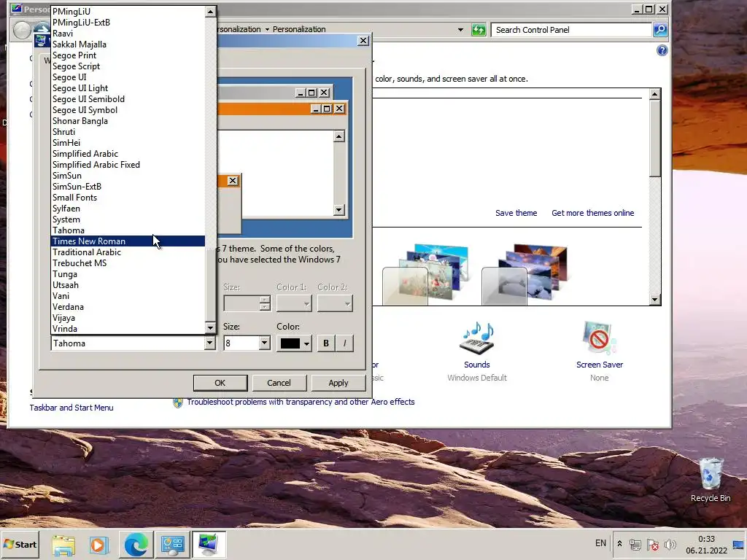The height and width of the screenshot is (560, 747).
Task: Select the landscape theme thumbnail
Action: (524, 274)
